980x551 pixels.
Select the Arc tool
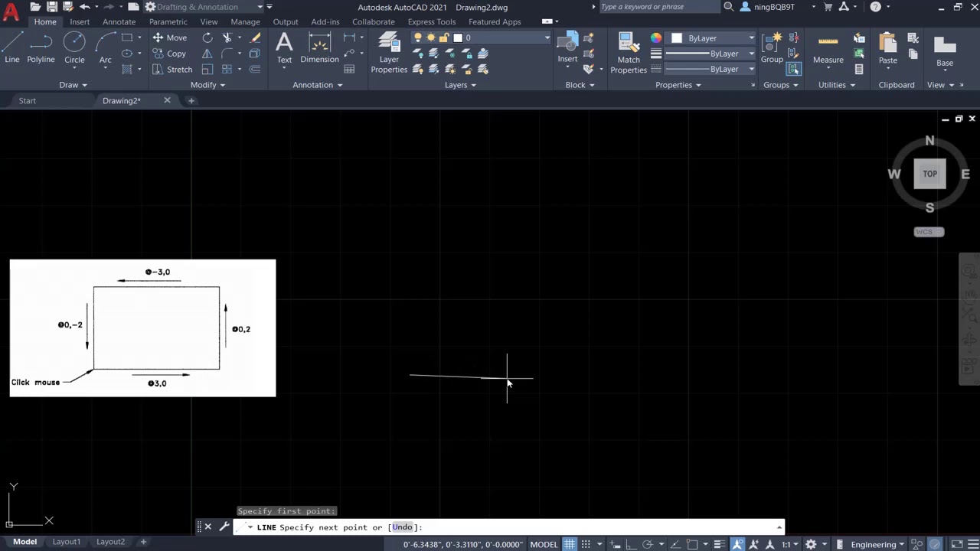105,47
